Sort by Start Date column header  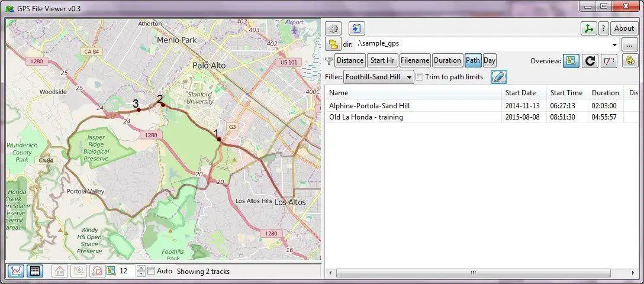click(x=524, y=93)
